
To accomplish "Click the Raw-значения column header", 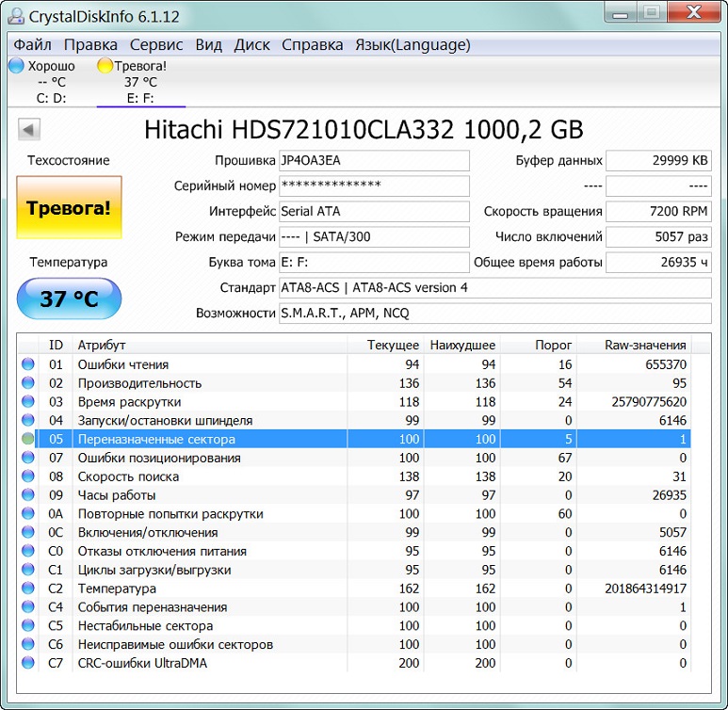I will pos(634,345).
